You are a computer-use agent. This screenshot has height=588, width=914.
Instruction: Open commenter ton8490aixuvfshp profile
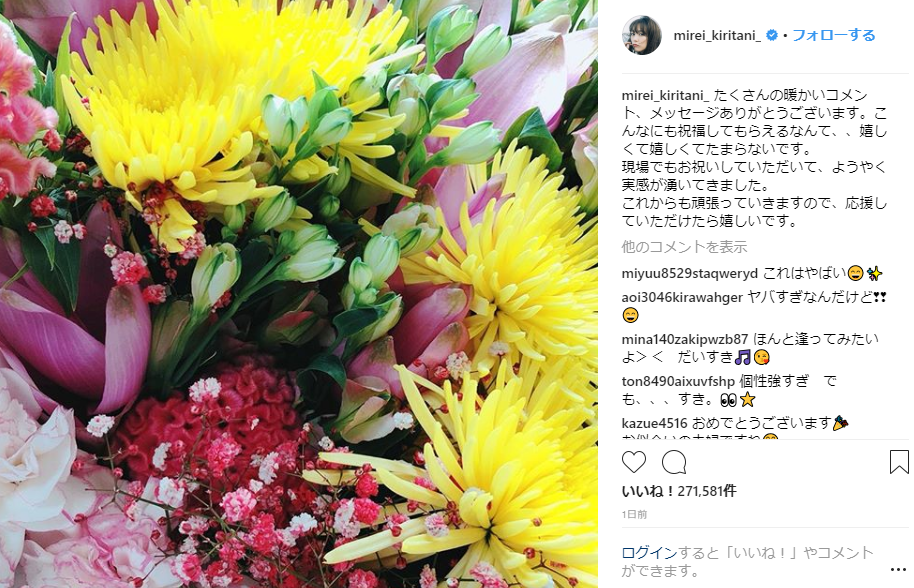(x=678, y=381)
